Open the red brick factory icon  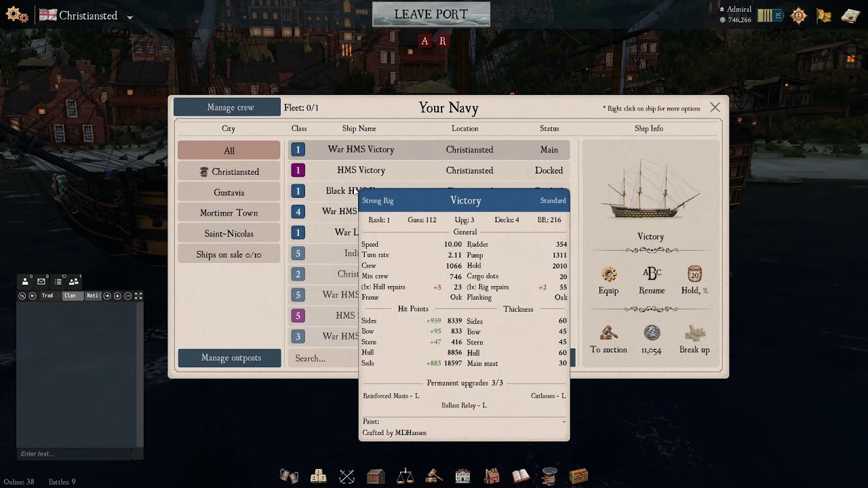[492, 476]
